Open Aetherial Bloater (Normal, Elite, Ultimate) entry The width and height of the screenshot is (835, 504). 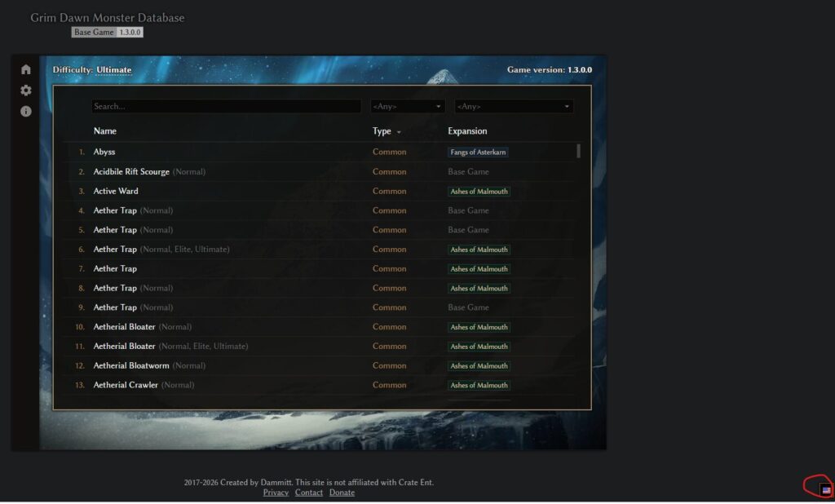tap(171, 347)
